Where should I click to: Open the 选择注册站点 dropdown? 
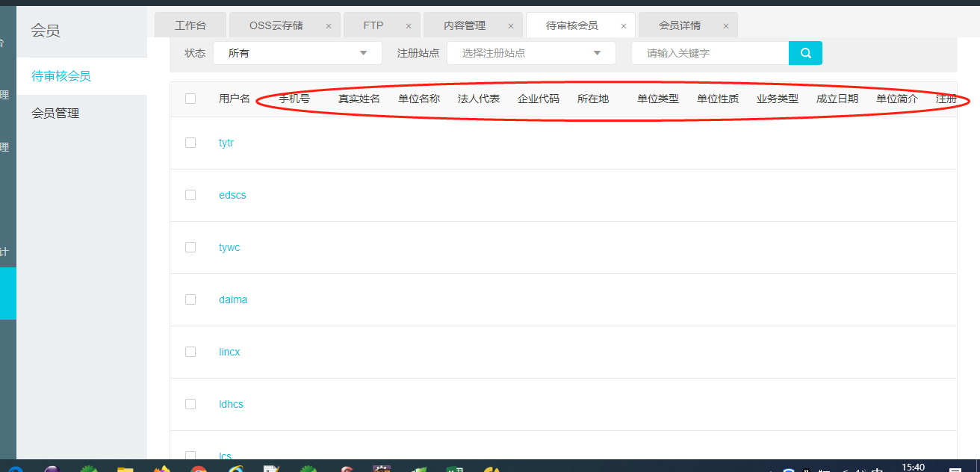tap(531, 53)
